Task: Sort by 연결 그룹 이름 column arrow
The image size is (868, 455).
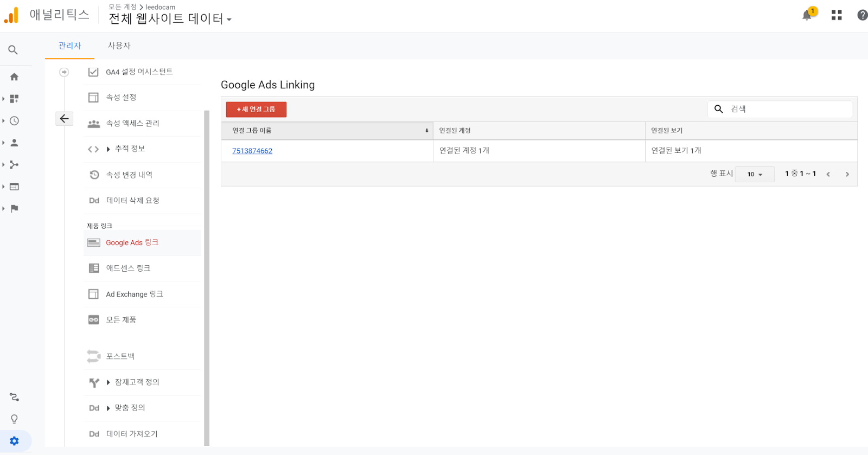Action: pos(427,131)
